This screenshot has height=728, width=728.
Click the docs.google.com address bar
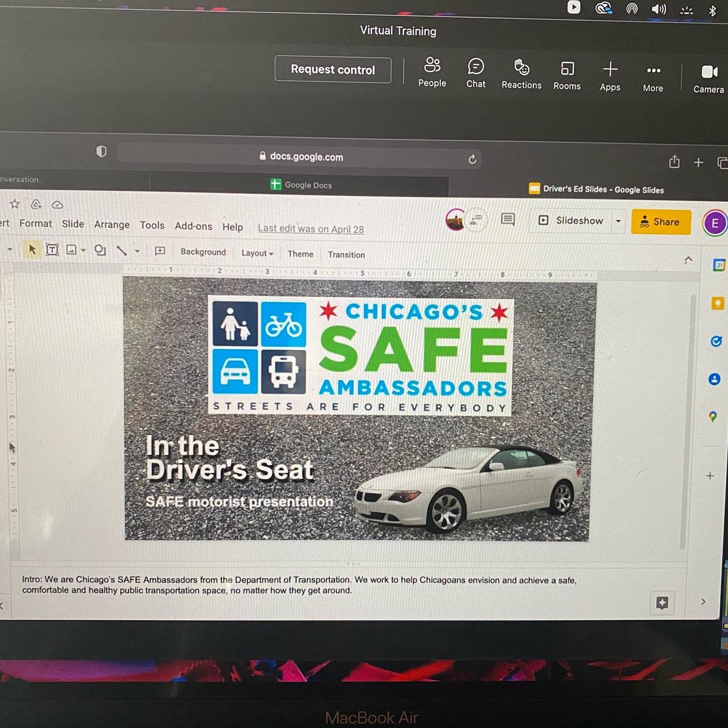coord(300,157)
